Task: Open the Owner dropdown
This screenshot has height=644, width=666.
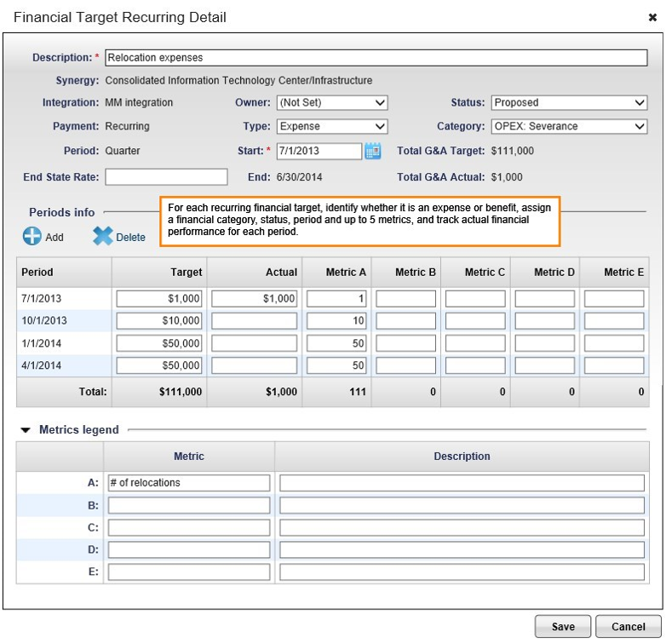Action: point(332,102)
